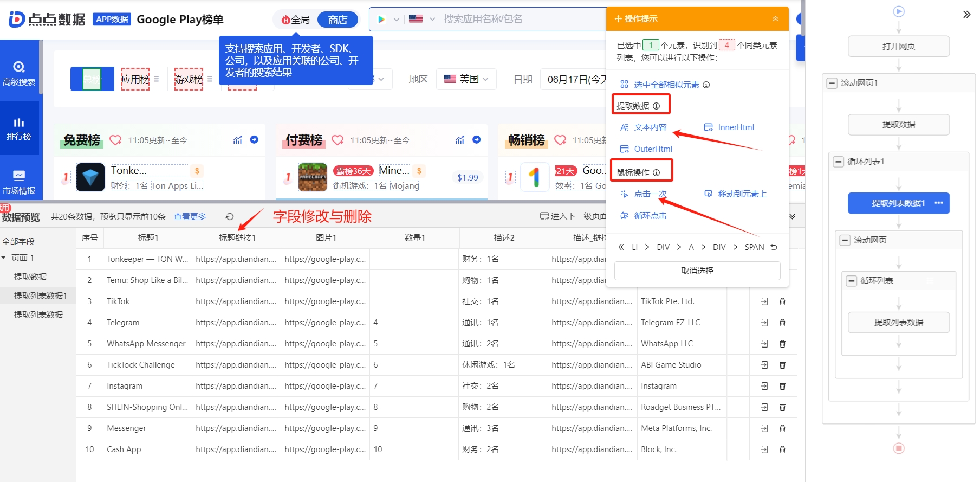Image resolution: width=980 pixels, height=482 pixels.
Task: Select the 提取数据 workflow step
Action: click(x=899, y=124)
